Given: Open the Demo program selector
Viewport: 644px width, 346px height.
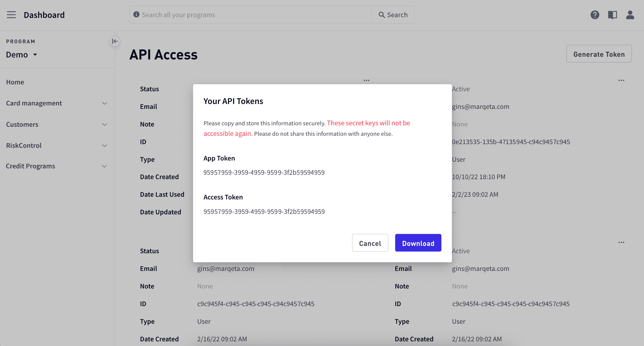Looking at the screenshot, I should (22, 55).
